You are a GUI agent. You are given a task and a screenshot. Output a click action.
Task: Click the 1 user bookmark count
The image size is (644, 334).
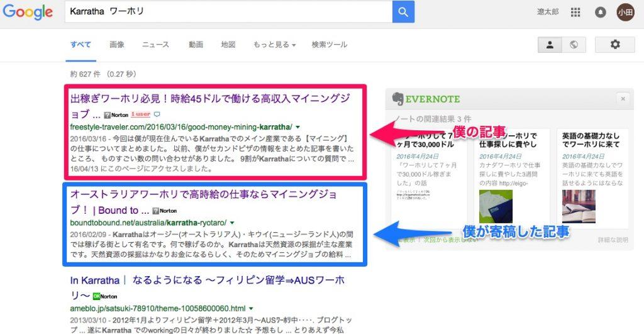pyautogui.click(x=140, y=114)
